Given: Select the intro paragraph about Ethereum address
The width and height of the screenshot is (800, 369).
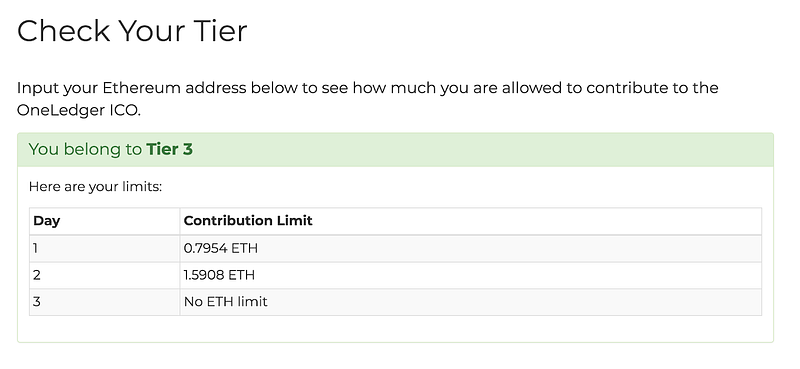Looking at the screenshot, I should point(367,99).
